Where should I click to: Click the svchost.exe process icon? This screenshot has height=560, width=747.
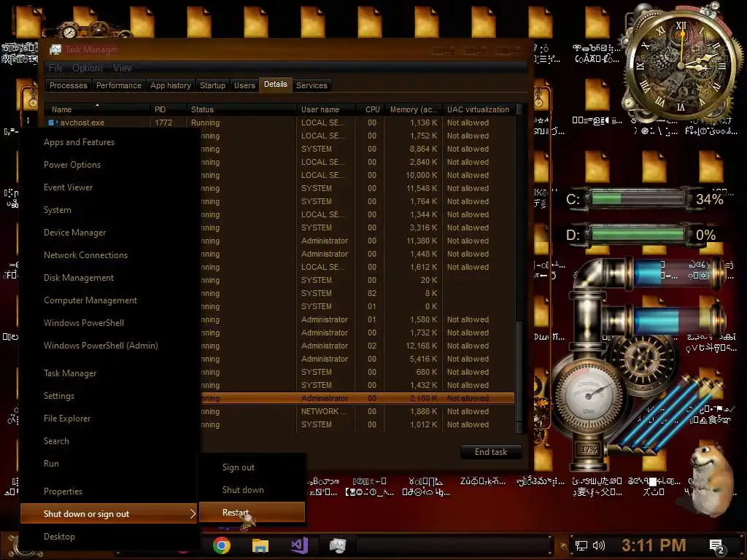tap(53, 122)
